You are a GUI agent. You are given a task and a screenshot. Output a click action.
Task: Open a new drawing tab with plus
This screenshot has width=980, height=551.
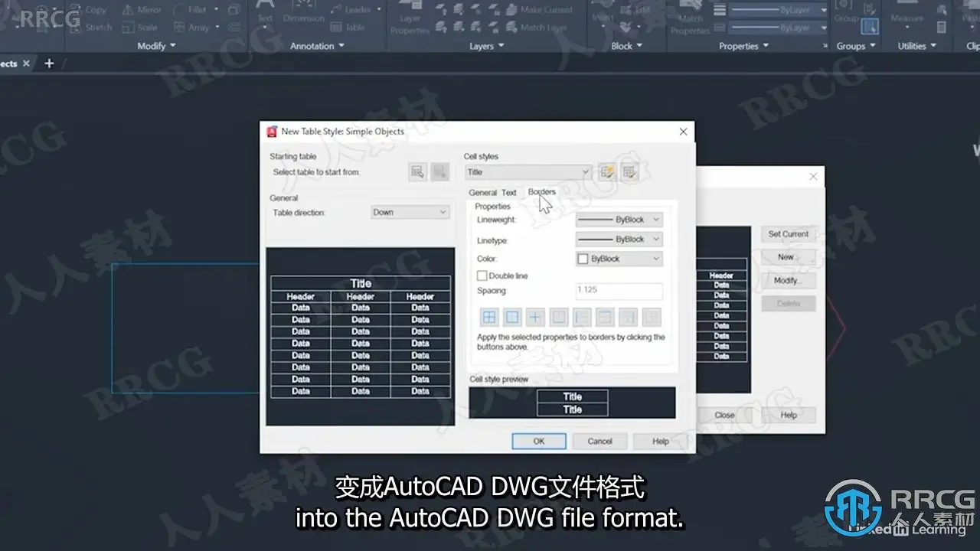49,64
